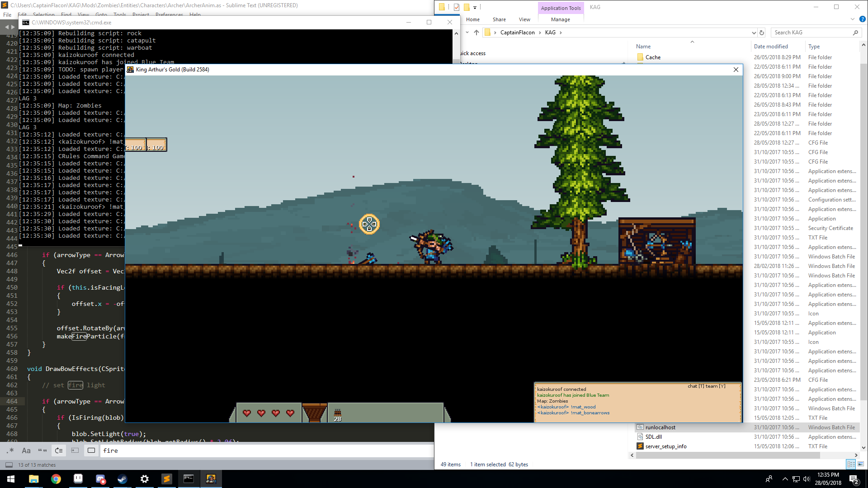Screen dimensions: 868x488
Task: Select the Cache folder in Explorer
Action: (x=652, y=57)
